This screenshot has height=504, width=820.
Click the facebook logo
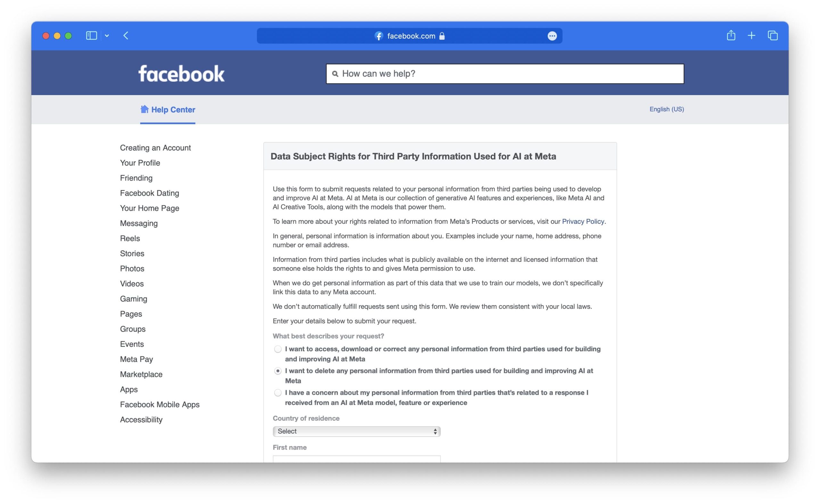[x=181, y=74]
